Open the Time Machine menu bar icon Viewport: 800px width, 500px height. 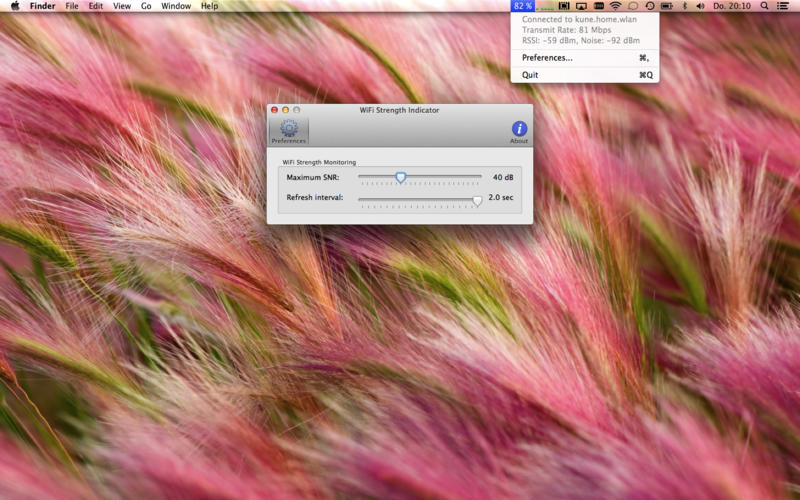tap(650, 6)
